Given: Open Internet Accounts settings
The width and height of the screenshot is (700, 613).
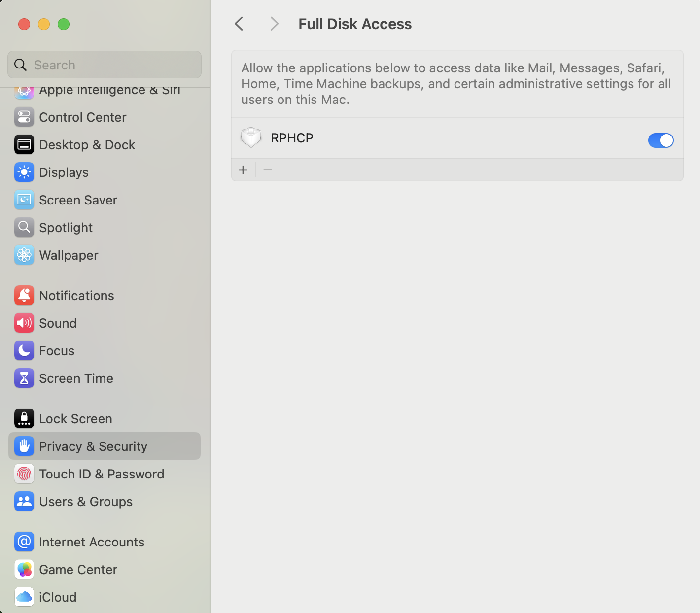Looking at the screenshot, I should (91, 542).
